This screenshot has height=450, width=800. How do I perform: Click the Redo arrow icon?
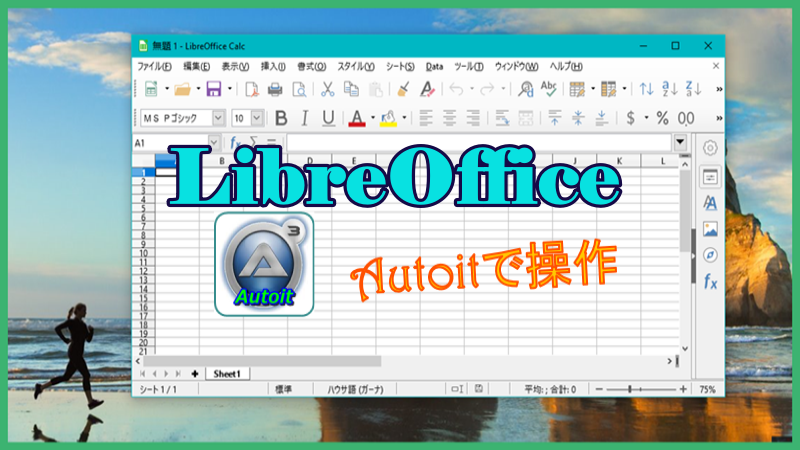tap(487, 89)
